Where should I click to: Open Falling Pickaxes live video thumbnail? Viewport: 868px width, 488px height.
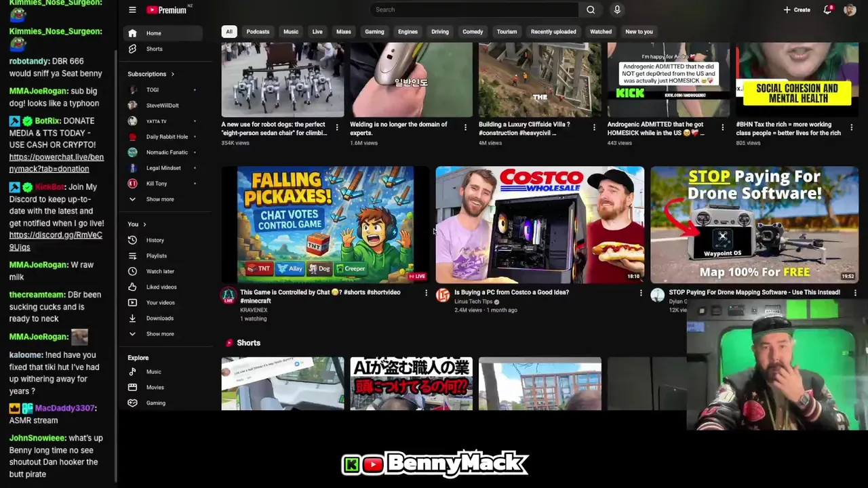[x=325, y=224]
